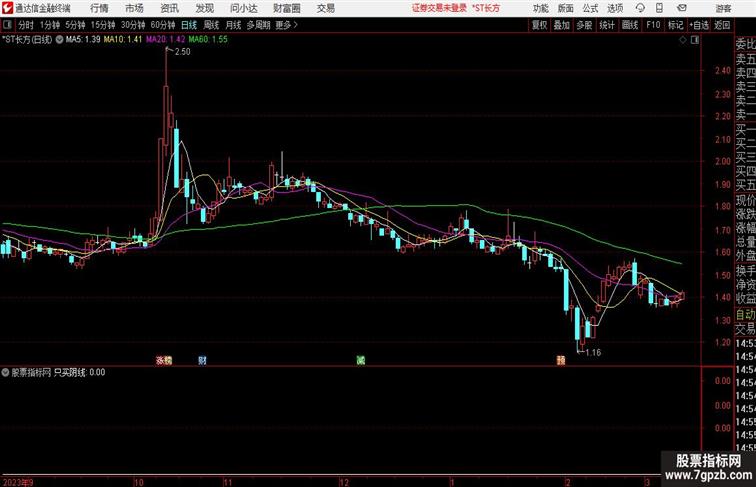Viewport: 756px width, 487px height.
Task: Click the 多股 multi-stock button
Action: pos(584,25)
